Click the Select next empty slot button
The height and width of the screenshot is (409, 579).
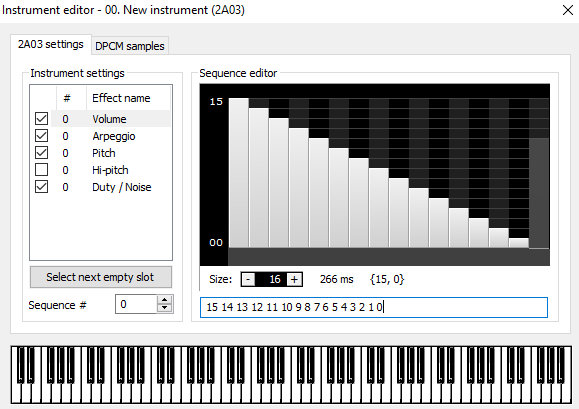click(101, 277)
